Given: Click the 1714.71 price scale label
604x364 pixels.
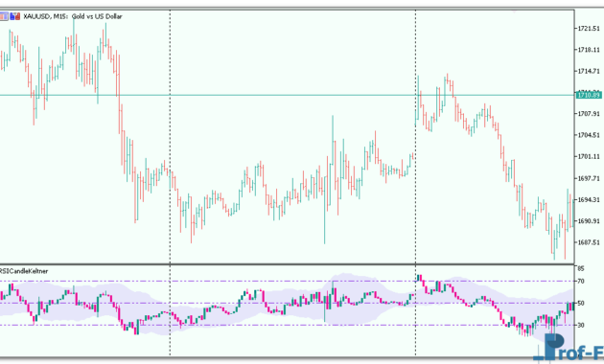Looking at the screenshot, I should pyautogui.click(x=589, y=71).
